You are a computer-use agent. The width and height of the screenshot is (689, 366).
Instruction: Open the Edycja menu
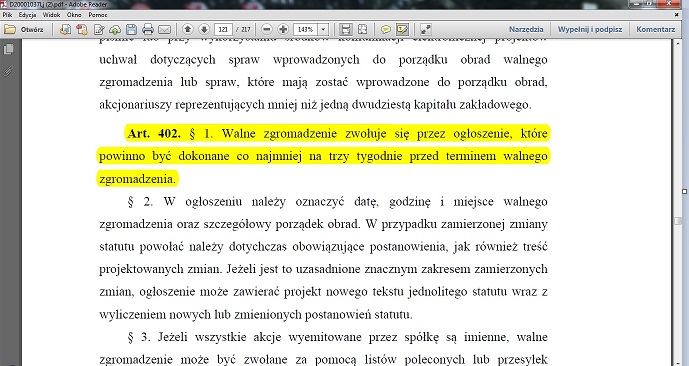pyautogui.click(x=27, y=15)
